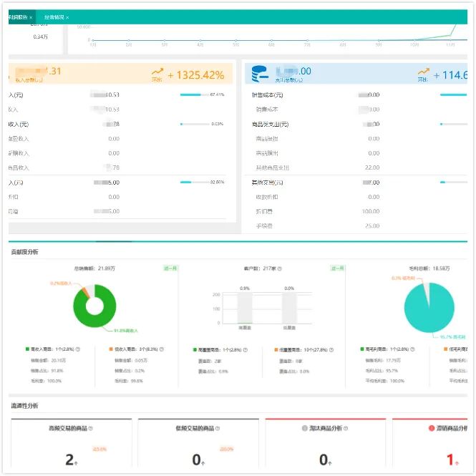The width and height of the screenshot is (476, 476).
Task: Click the green donut sales chart
Action: pos(94,306)
